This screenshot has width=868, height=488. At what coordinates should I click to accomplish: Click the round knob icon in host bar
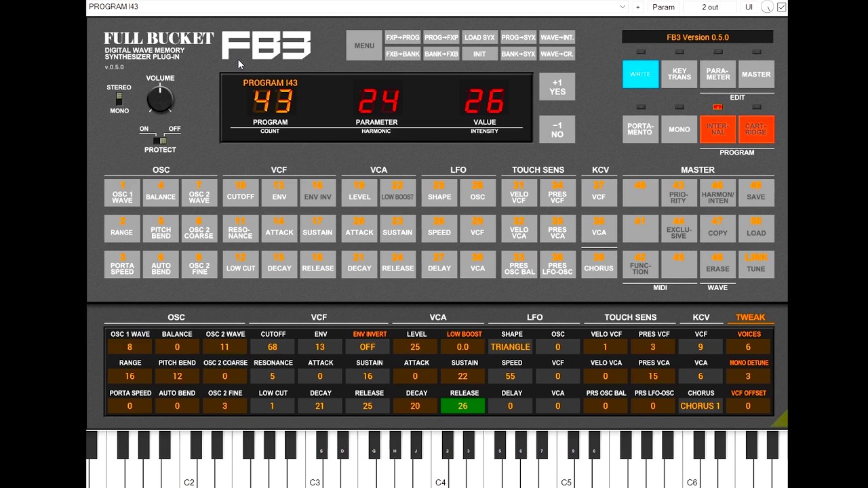click(768, 7)
